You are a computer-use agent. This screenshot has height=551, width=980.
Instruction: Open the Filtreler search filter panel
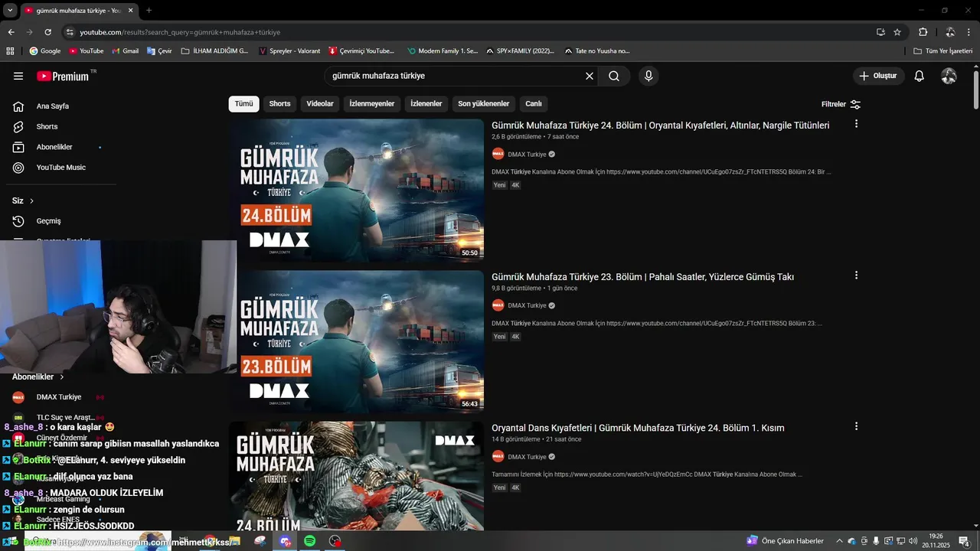pos(841,104)
